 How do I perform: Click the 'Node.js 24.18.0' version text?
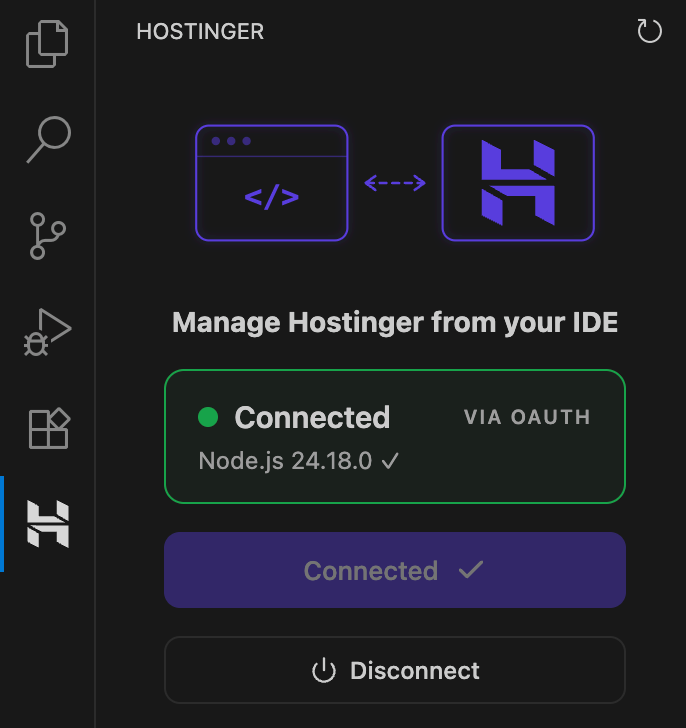click(285, 461)
